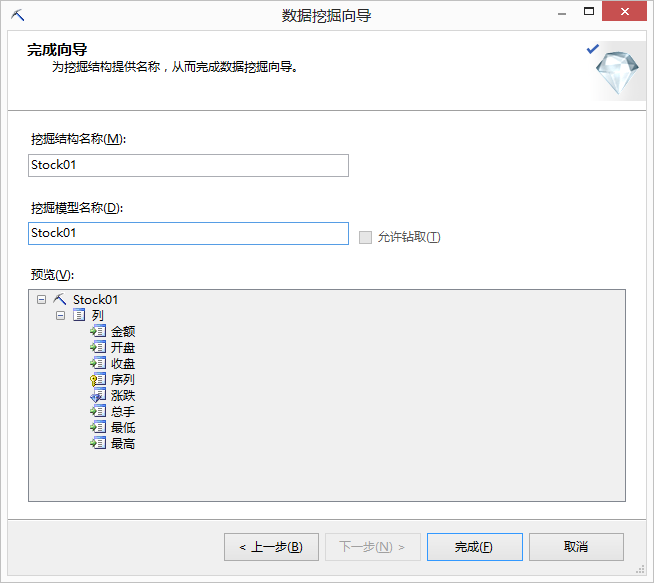The width and height of the screenshot is (654, 583).
Task: Click the input column icon for 最高
Action: click(x=98, y=443)
